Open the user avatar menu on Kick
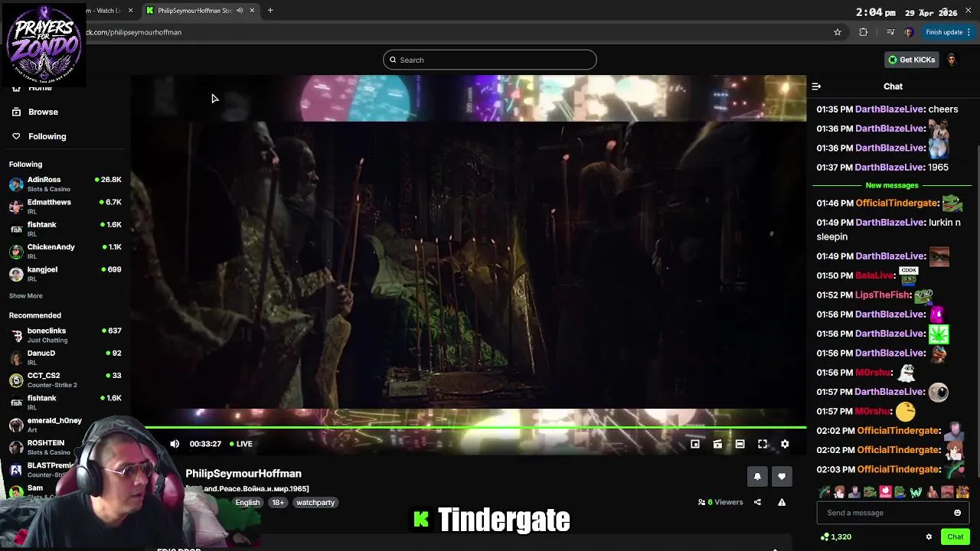980x551 pixels. [952, 60]
